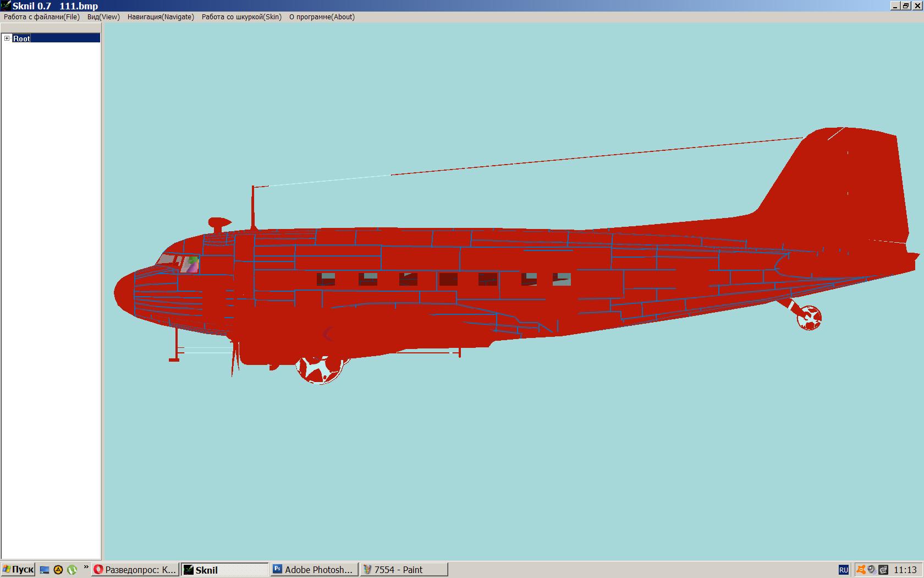Viewport: 924px width, 578px height.
Task: Switch to the 7554 - Paint window
Action: coord(404,570)
